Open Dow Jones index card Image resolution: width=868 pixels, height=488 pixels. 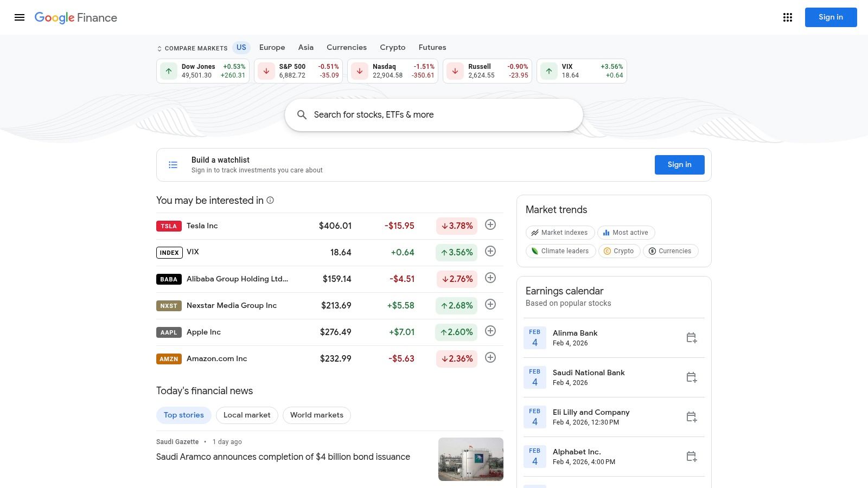click(203, 71)
